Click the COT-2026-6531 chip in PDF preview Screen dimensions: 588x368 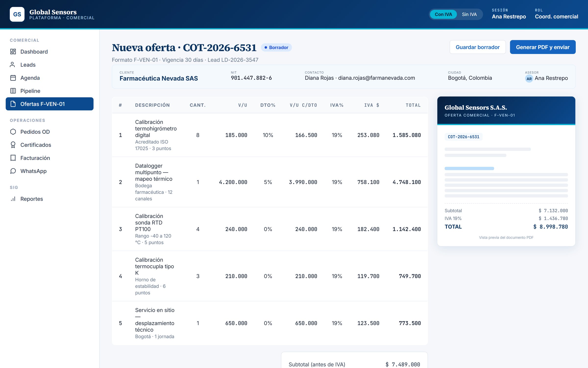tap(464, 137)
